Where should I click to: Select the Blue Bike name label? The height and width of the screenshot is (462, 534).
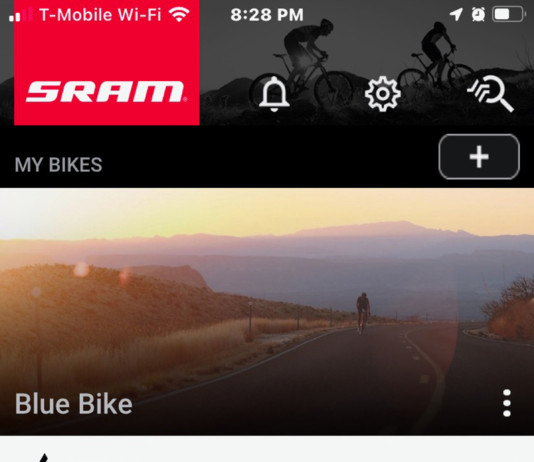tap(74, 404)
